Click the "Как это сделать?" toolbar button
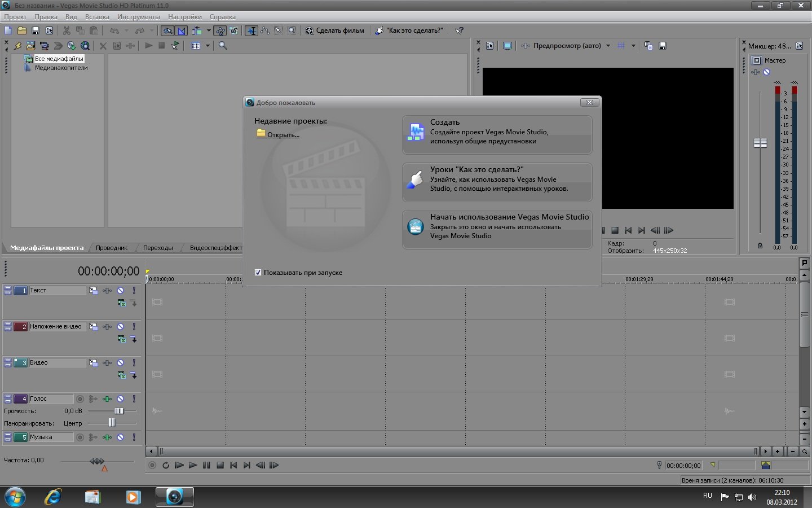The image size is (812, 508). 410,30
